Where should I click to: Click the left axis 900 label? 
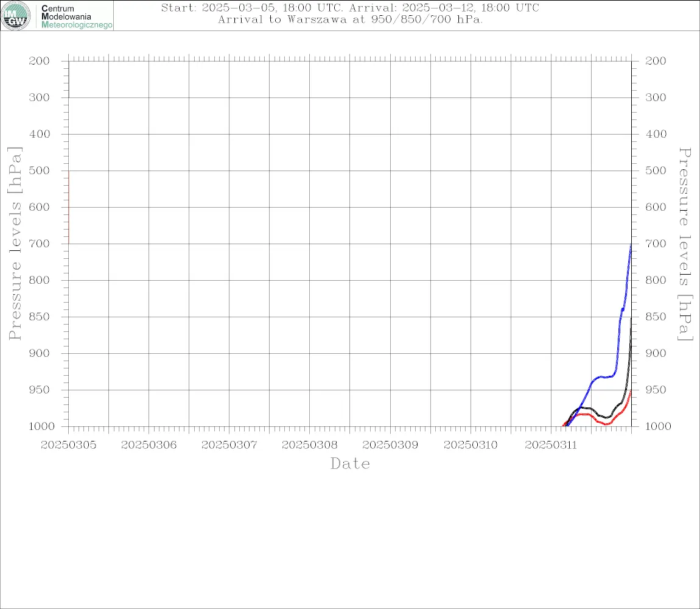40,353
